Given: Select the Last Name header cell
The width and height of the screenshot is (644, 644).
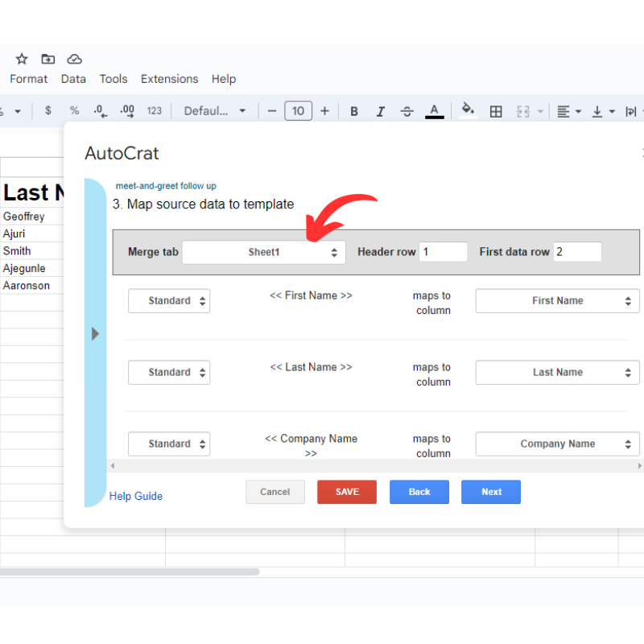Looking at the screenshot, I should pos(32,192).
